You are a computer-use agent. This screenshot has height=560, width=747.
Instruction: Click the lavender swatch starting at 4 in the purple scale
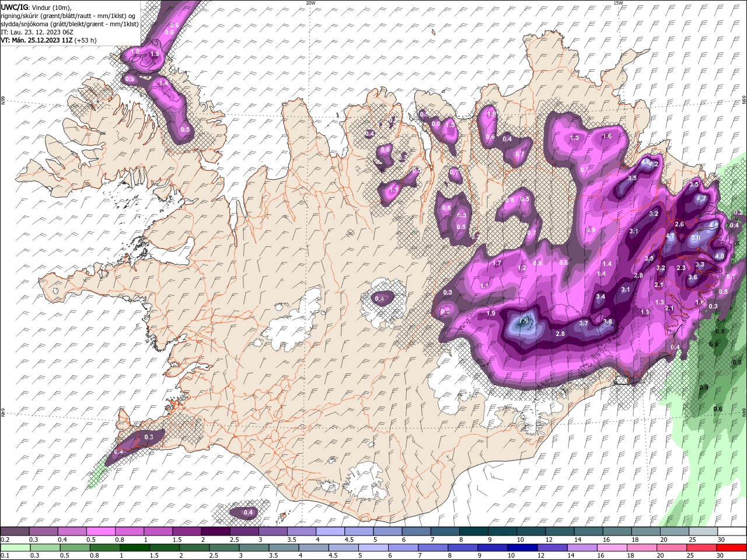(330, 531)
